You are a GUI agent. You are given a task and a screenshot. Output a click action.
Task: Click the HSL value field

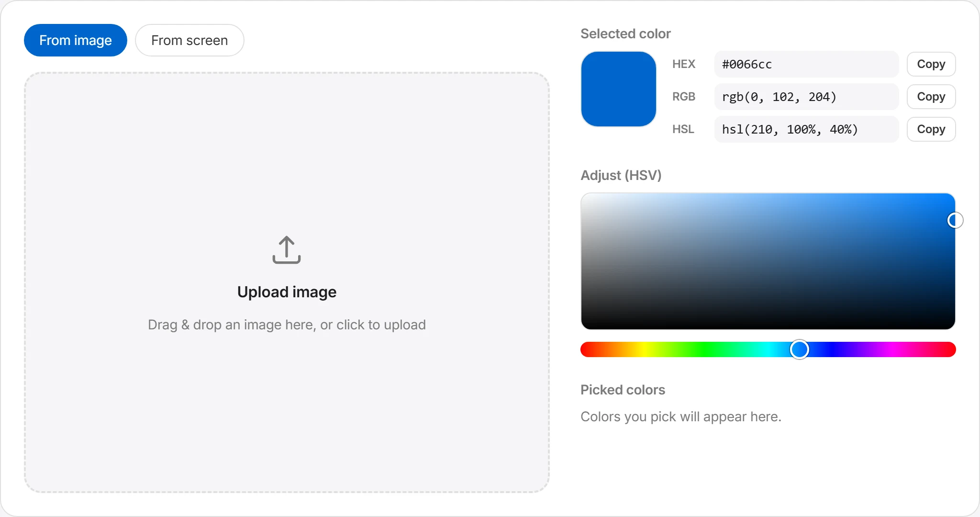[x=806, y=129]
